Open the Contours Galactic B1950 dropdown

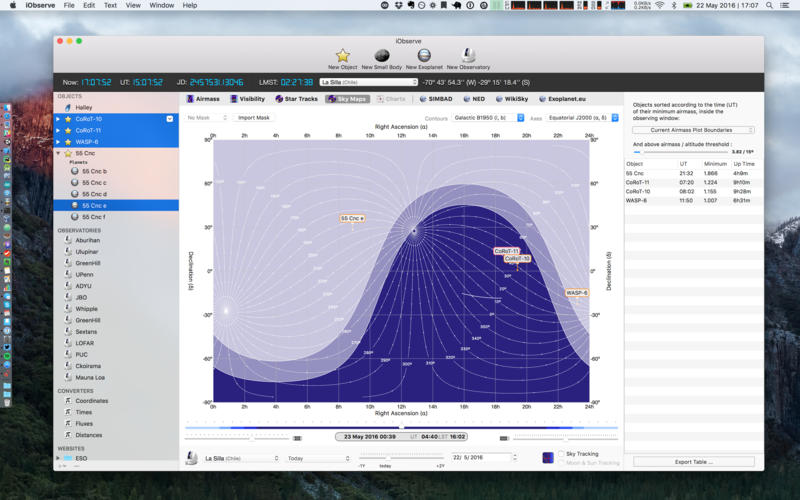click(x=487, y=118)
